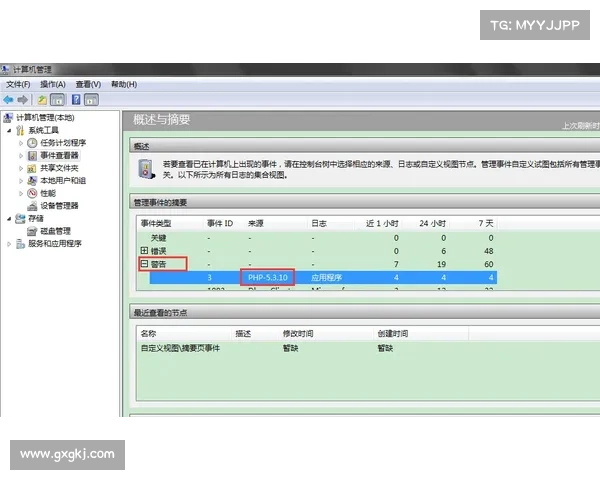This screenshot has height=480, width=600.
Task: Expand the 本地用户和组 tree node
Action: pyautogui.click(x=21, y=181)
